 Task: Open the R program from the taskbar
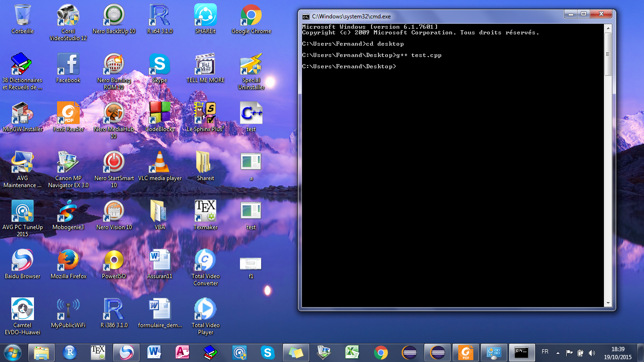(x=70, y=352)
